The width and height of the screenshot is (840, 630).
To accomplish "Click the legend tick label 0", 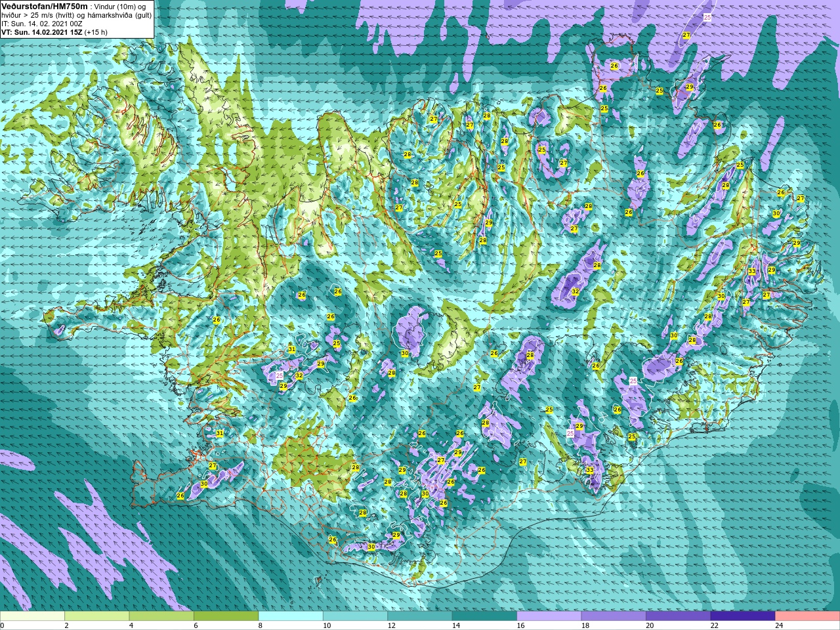I will click(3, 625).
